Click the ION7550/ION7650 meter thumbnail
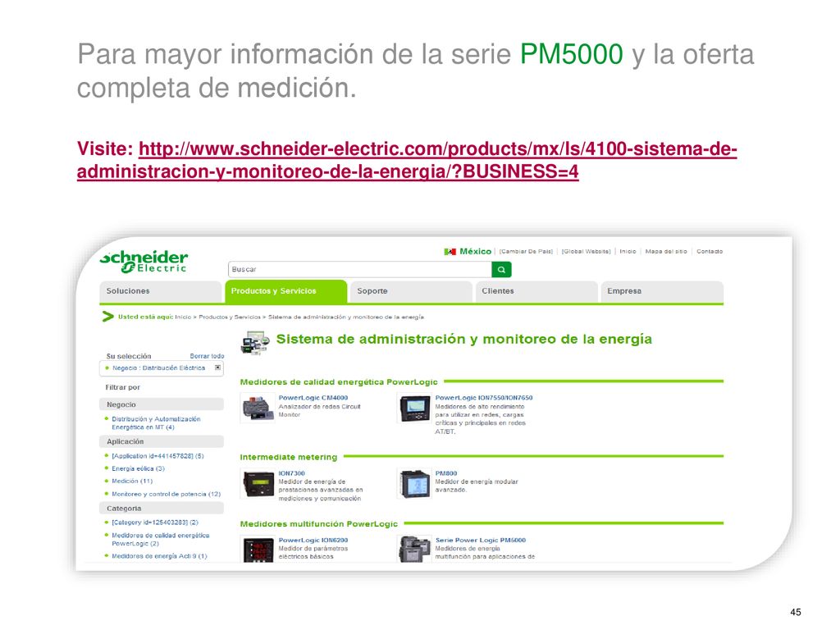The width and height of the screenshot is (840, 630). click(x=414, y=409)
